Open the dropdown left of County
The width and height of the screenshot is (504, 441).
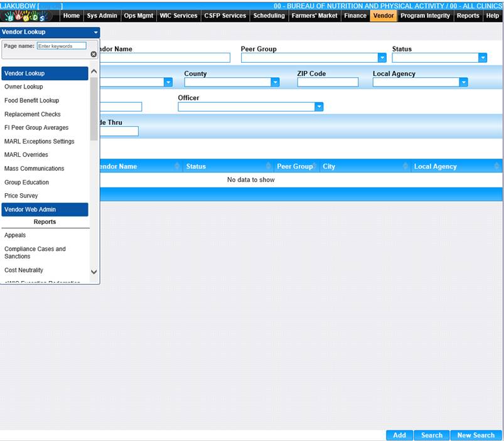coord(168,82)
